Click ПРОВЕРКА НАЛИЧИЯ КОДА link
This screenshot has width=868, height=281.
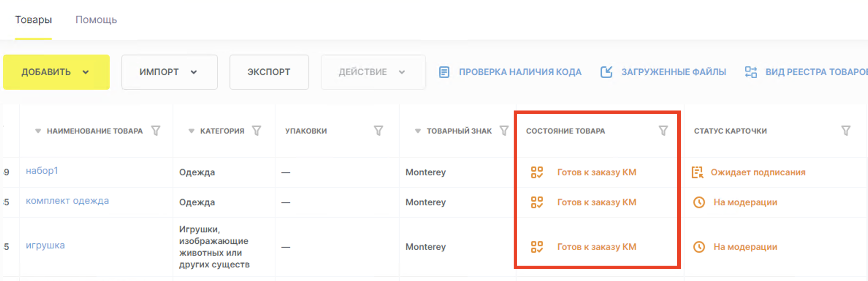pos(520,72)
